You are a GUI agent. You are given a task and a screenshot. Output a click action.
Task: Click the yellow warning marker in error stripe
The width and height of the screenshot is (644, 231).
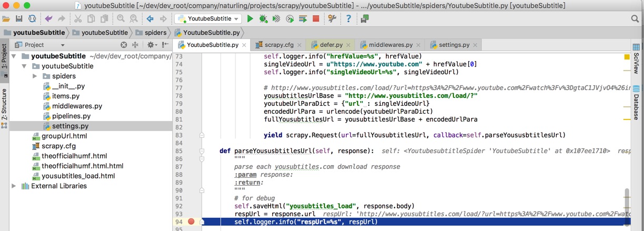pos(627,56)
